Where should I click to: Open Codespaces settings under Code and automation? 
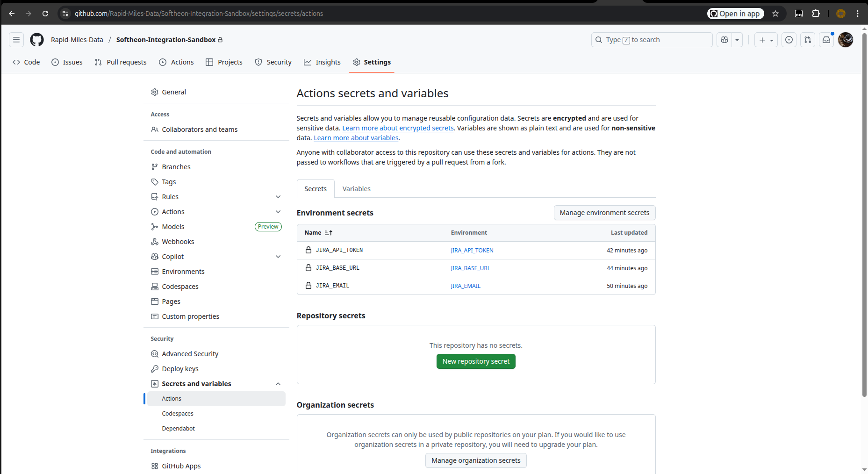click(216, 287)
